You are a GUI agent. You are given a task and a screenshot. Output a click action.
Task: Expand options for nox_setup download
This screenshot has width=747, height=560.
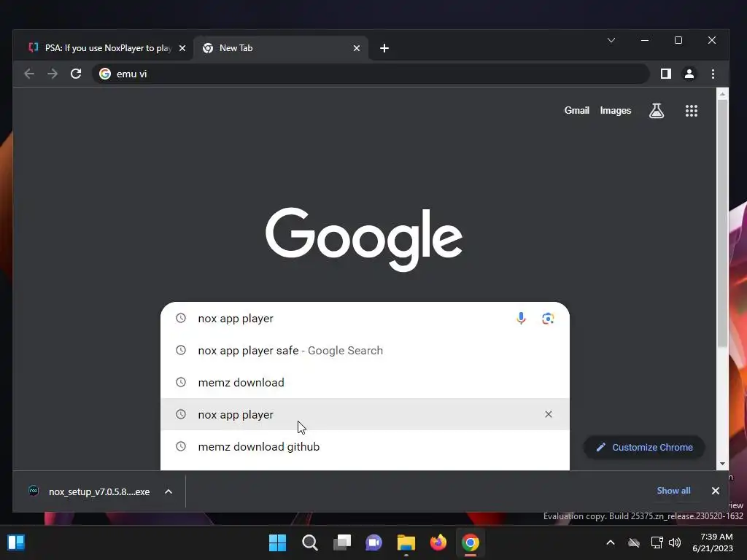click(169, 491)
